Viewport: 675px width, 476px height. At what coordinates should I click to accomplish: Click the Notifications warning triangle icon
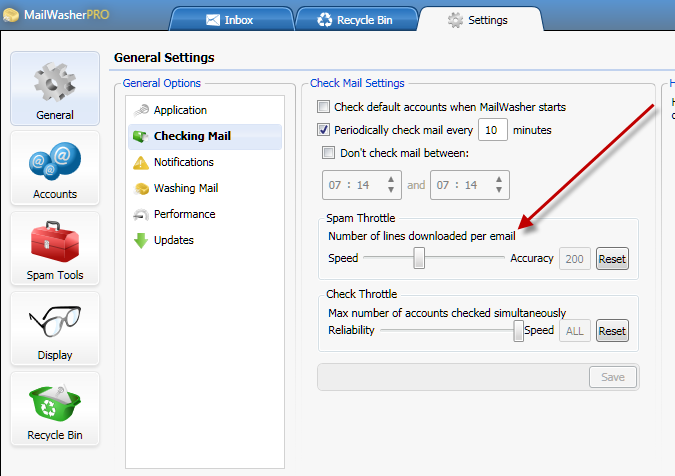[x=141, y=163]
